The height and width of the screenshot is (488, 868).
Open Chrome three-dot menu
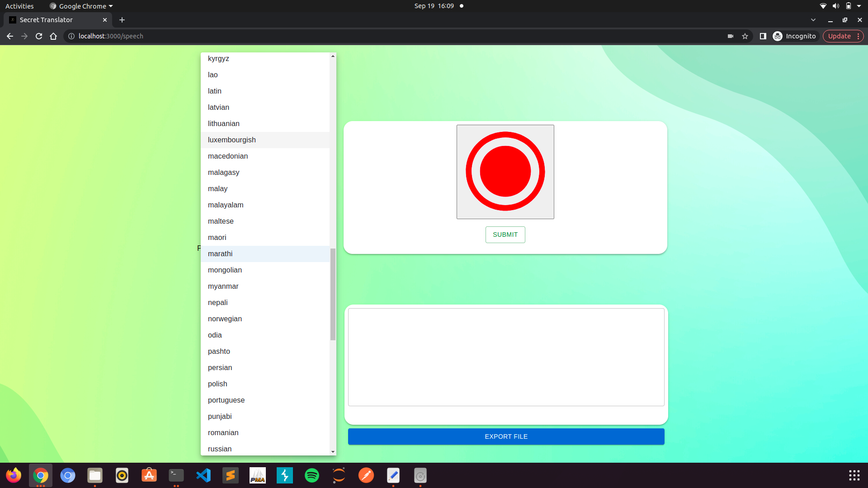click(858, 36)
